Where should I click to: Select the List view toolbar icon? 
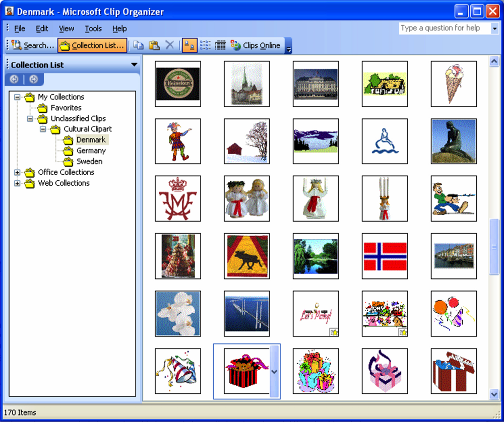[205, 45]
